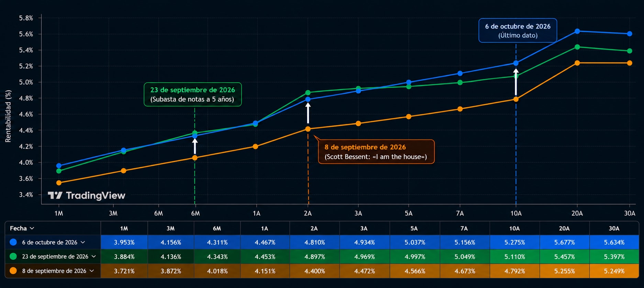Select the 10A column header in the table

pos(514,228)
